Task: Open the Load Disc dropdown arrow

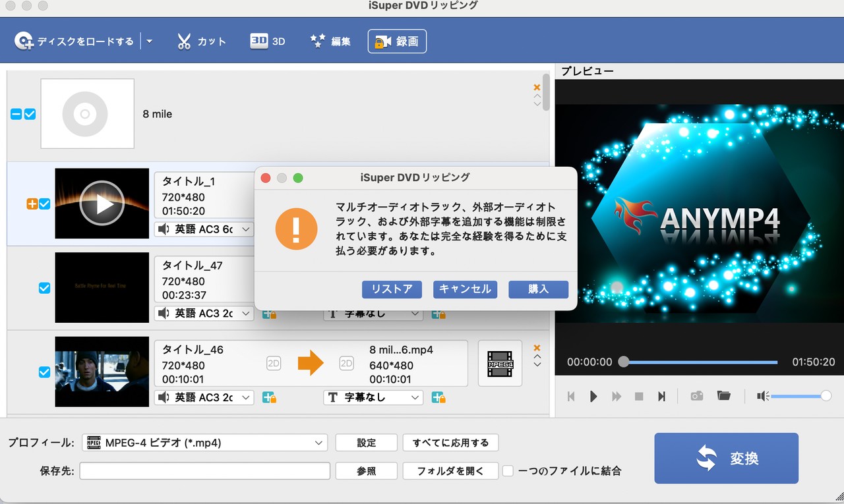Action: point(149,41)
